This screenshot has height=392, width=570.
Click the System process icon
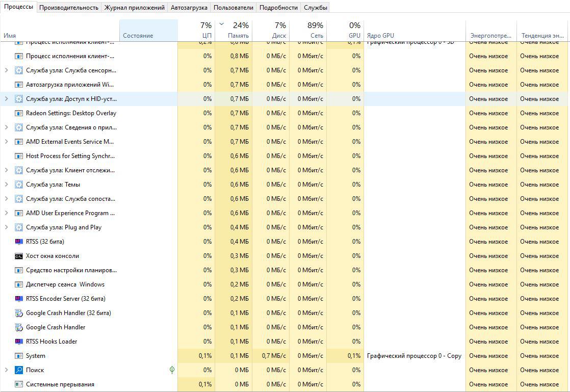[x=19, y=356]
